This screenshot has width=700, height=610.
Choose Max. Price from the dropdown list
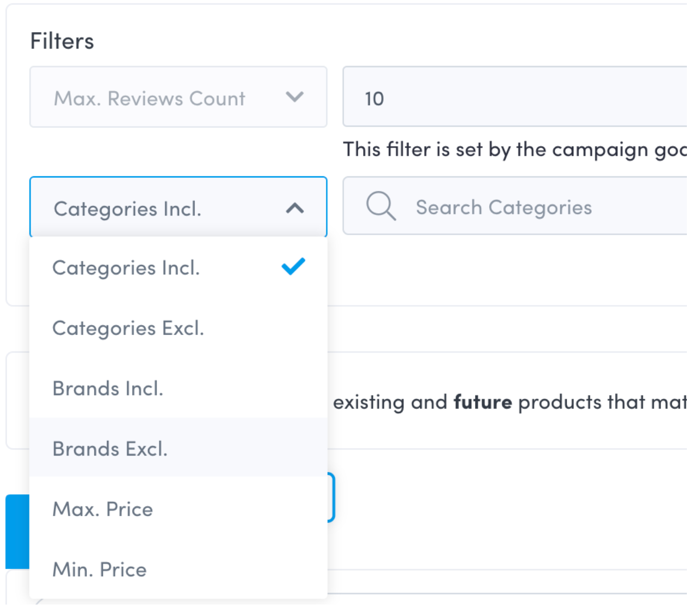103,510
